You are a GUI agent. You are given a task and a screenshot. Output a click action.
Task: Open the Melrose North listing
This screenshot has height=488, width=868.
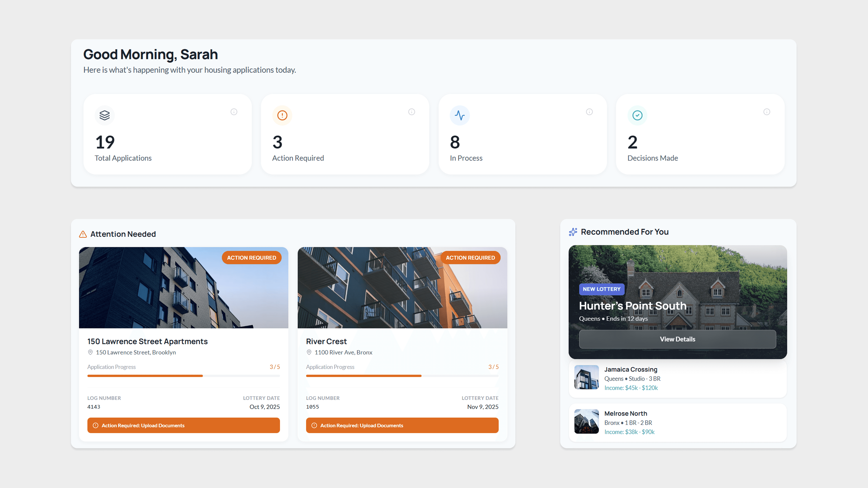[x=677, y=423]
